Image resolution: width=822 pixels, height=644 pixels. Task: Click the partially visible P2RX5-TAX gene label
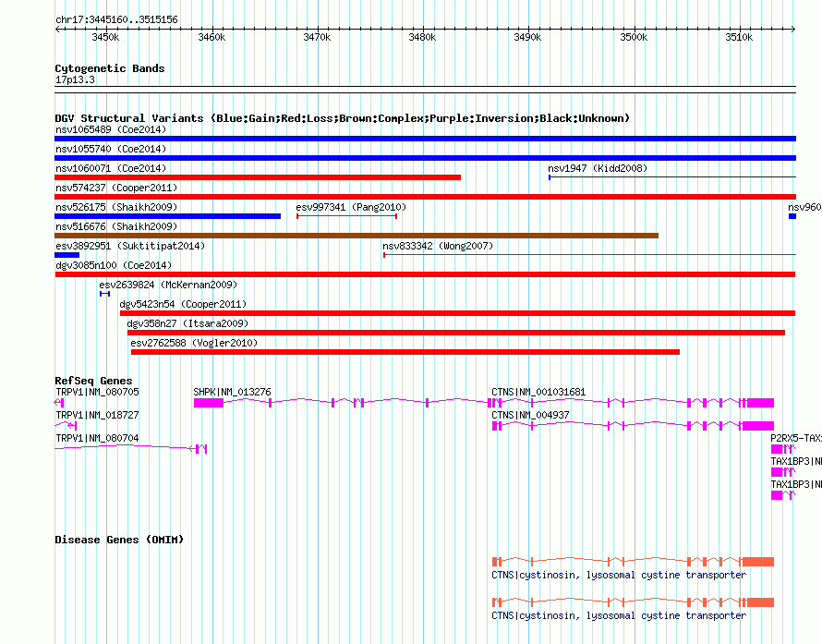(x=796, y=438)
